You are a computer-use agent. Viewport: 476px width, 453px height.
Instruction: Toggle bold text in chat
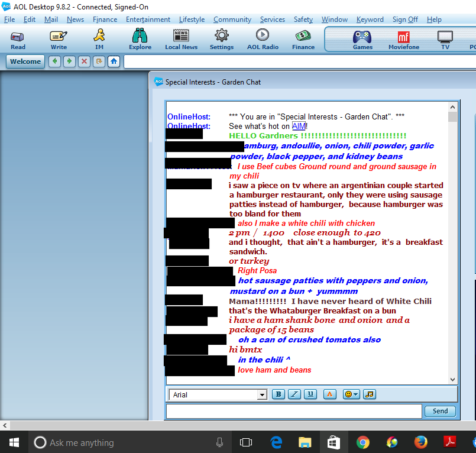point(279,394)
